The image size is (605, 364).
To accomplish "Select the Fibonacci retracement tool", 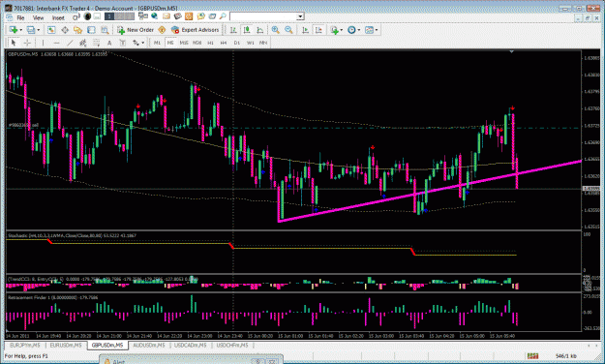I will pos(96,43).
